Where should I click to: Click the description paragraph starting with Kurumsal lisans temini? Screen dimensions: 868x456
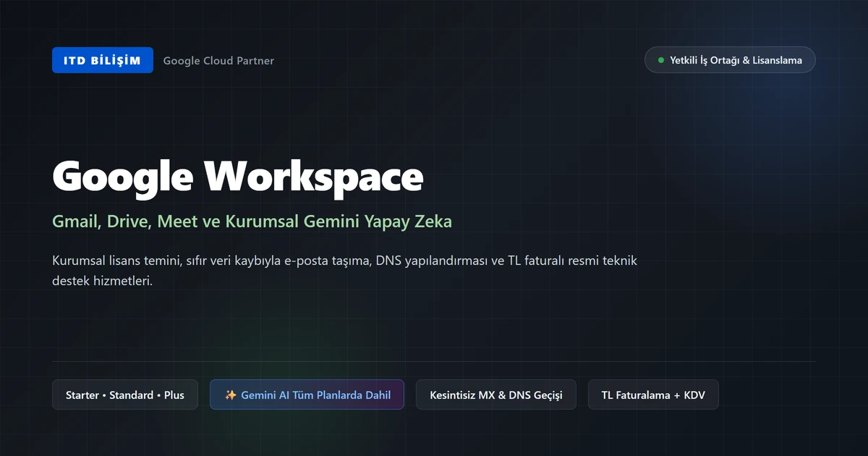point(344,271)
